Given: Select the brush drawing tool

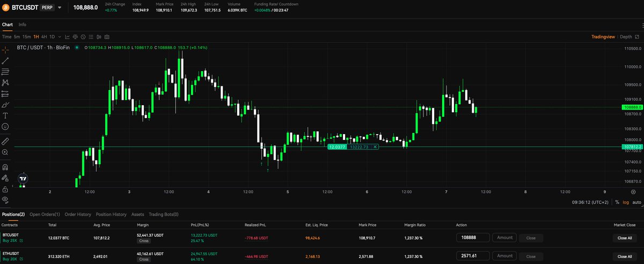Looking at the screenshot, I should 5,105.
